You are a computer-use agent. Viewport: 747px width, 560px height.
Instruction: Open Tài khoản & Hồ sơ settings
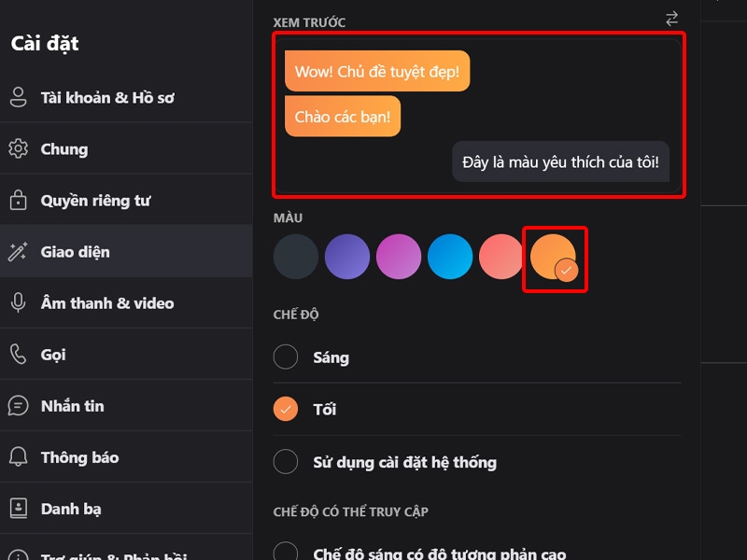(x=126, y=97)
